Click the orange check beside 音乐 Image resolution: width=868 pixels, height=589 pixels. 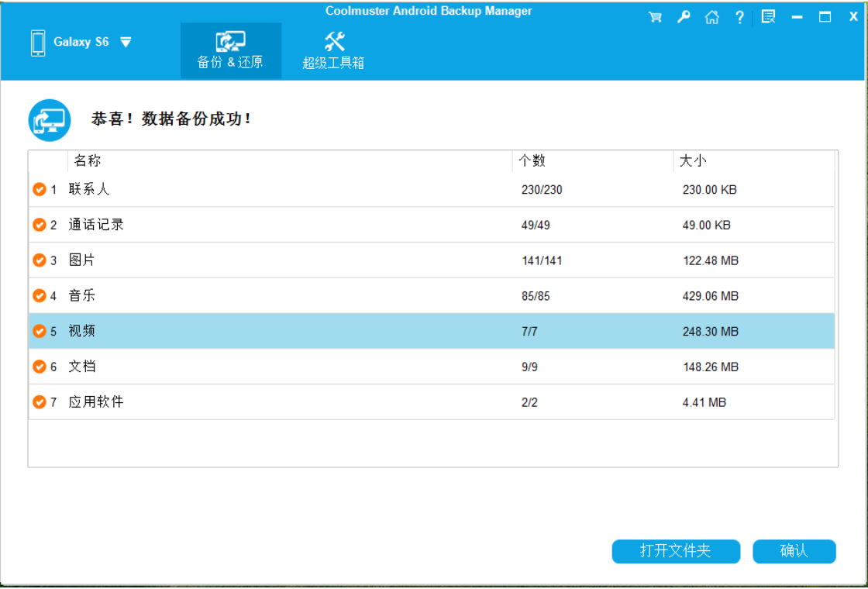pos(40,295)
